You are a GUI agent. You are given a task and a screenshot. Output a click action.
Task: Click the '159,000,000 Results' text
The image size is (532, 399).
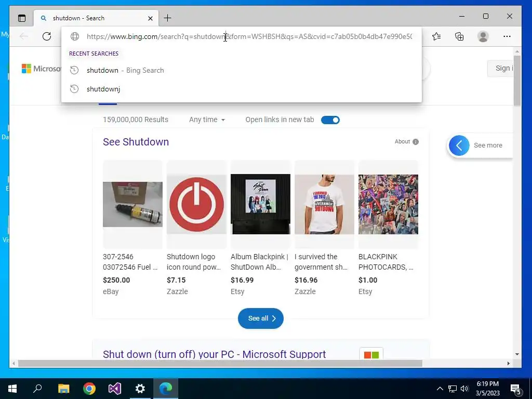click(136, 120)
